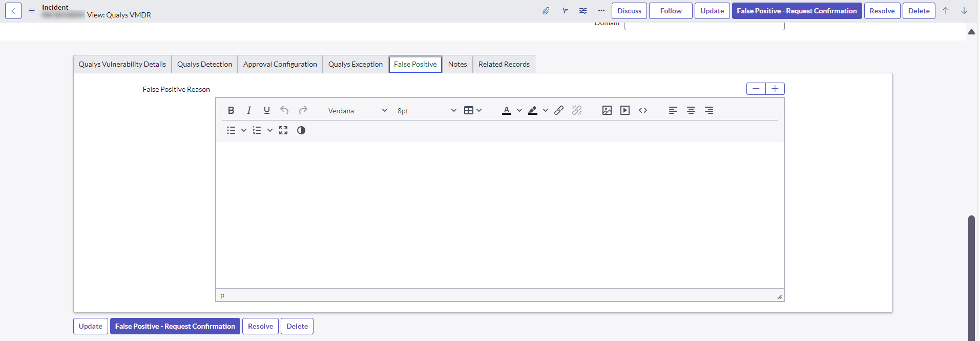The width and height of the screenshot is (980, 341).
Task: Toggle bold formatting in editor
Action: [x=231, y=110]
